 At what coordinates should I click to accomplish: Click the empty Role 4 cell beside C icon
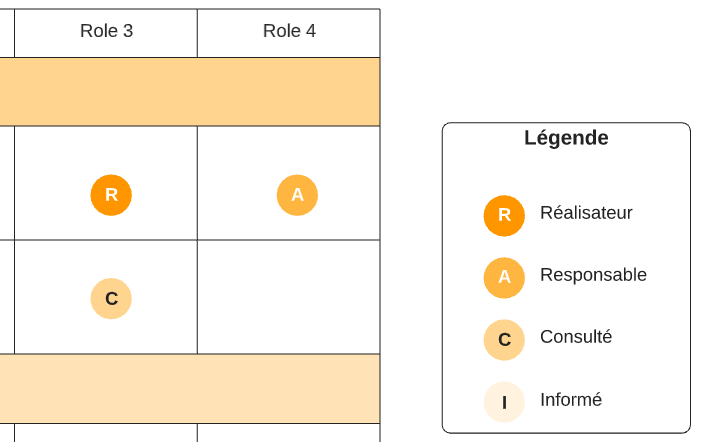(x=288, y=297)
